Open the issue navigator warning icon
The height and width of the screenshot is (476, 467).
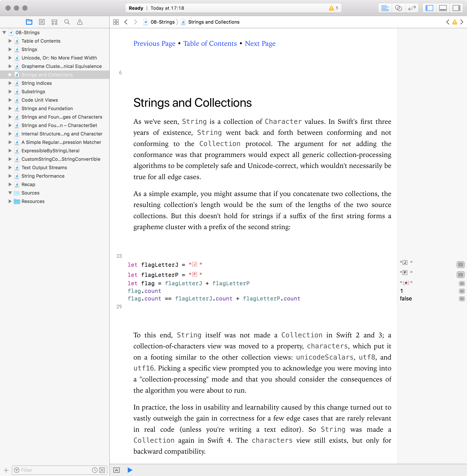[x=80, y=22]
